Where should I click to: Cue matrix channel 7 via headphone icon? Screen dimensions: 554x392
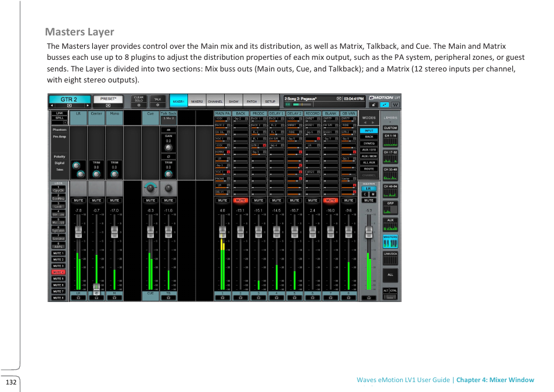(330, 298)
